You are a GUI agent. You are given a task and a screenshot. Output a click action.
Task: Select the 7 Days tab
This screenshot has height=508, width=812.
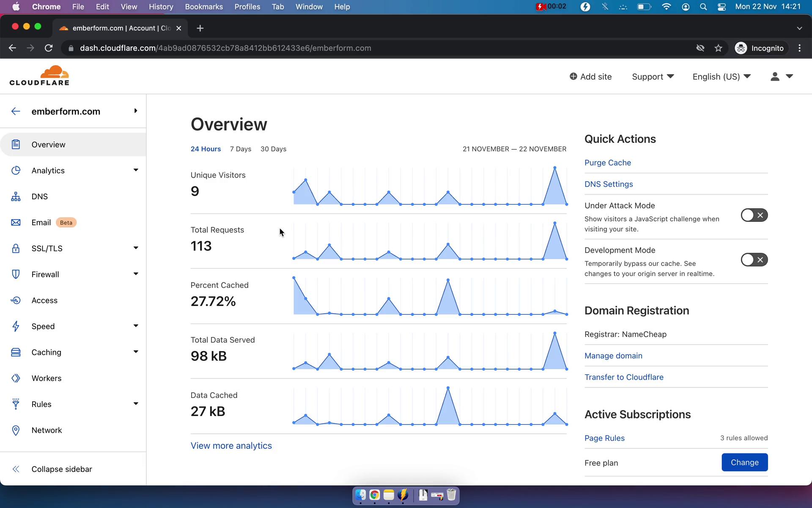[240, 149]
